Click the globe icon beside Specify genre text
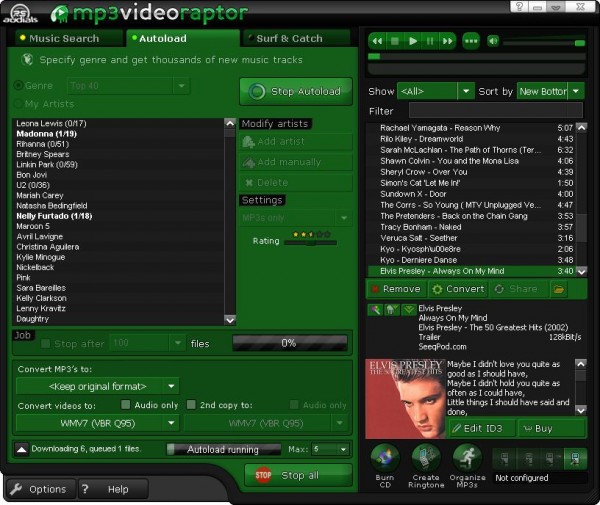Screen dimensions: 600x505 coord(27,60)
